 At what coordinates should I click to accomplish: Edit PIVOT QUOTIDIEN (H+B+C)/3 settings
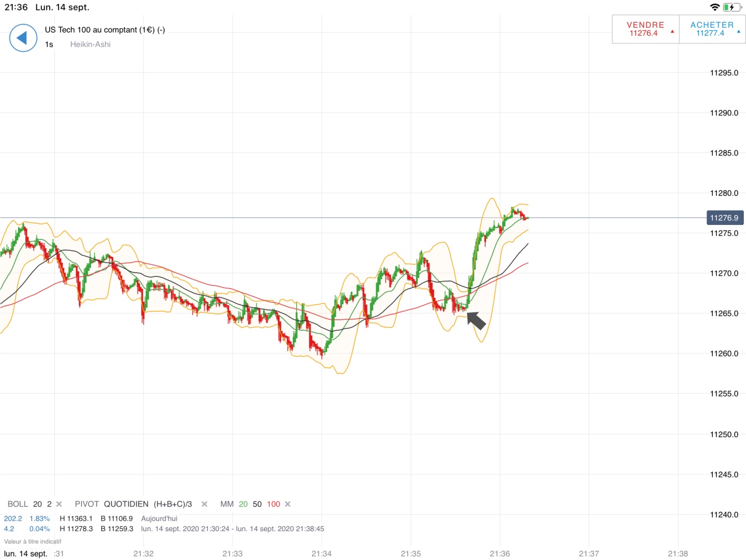(x=133, y=504)
